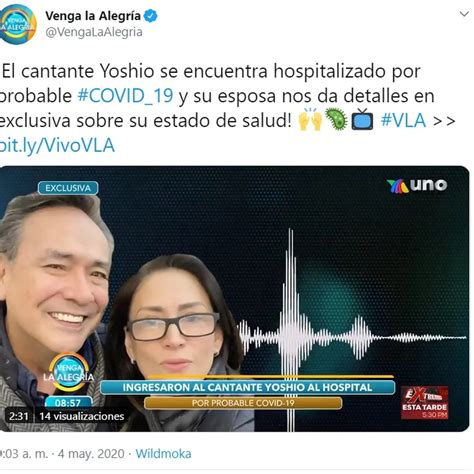Play the embedded video thumbnail
The height and width of the screenshot is (474, 474).
(x=234, y=299)
